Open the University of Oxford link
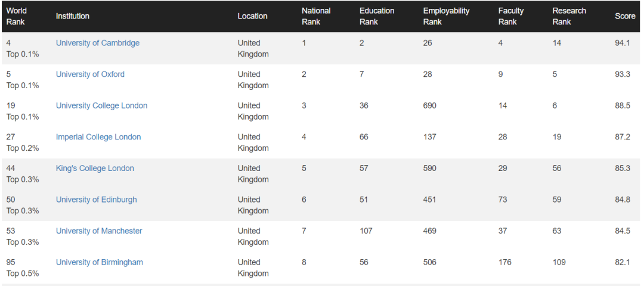The image size is (644, 286). 90,74
